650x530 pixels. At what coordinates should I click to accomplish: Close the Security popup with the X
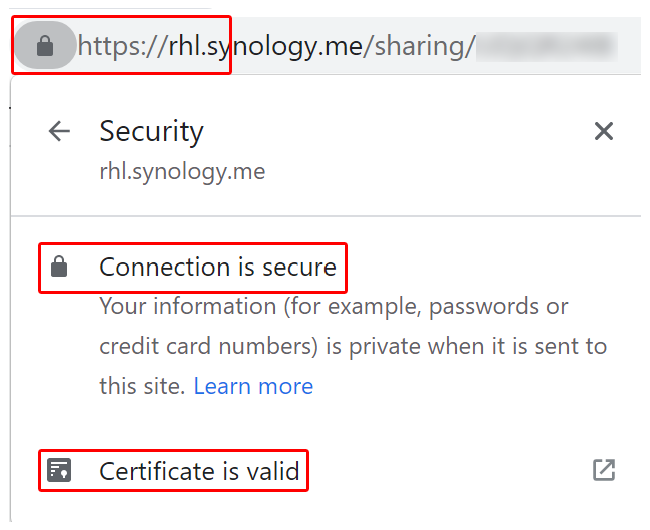click(x=604, y=131)
